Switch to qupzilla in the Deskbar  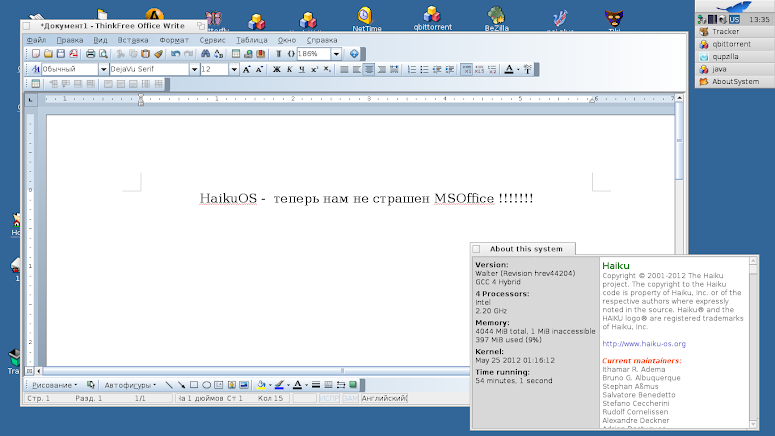[x=735, y=57]
